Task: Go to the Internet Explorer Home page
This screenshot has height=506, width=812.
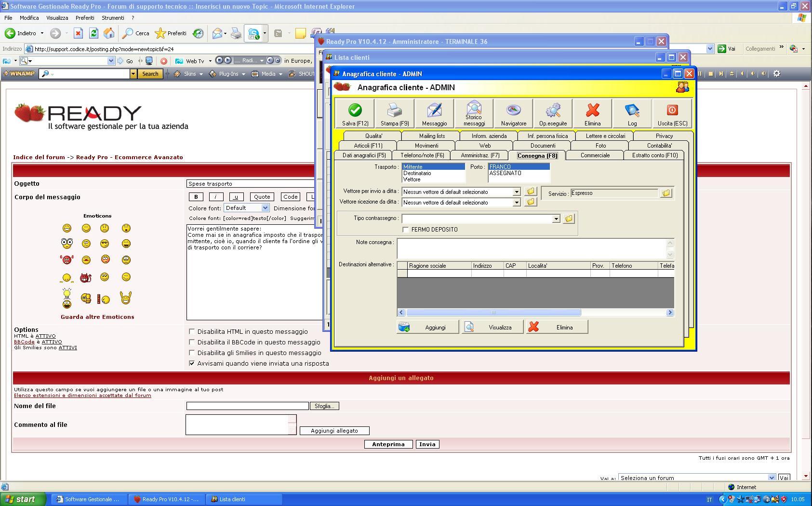Action: [x=109, y=33]
